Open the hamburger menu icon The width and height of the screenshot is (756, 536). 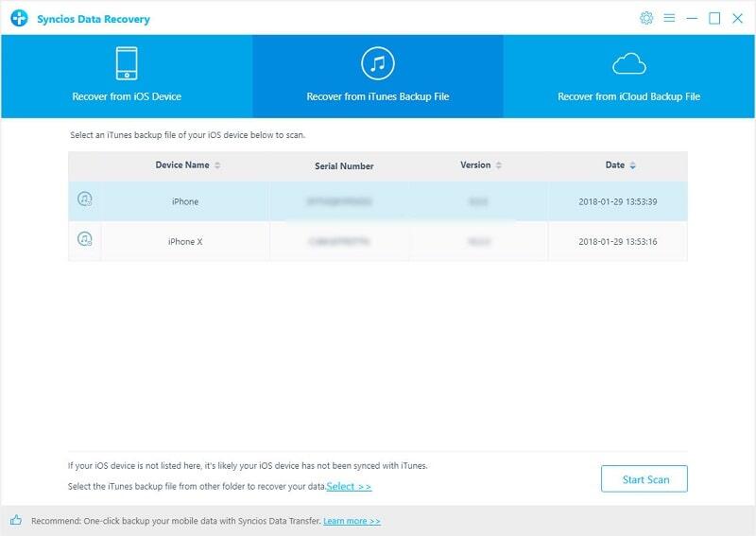pos(670,18)
